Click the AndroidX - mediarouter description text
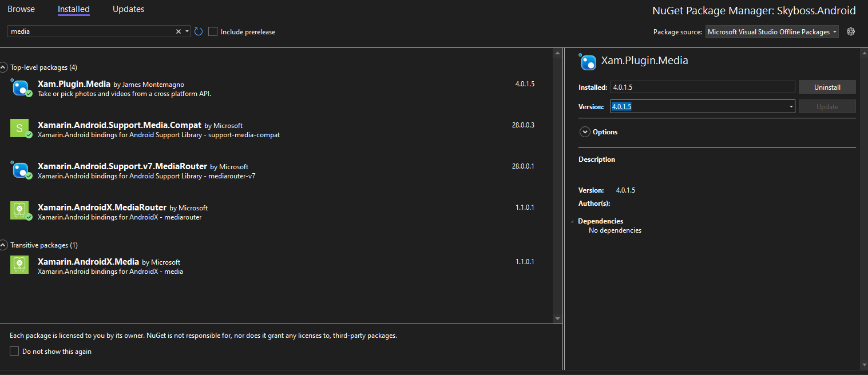Viewport: 868px width, 375px height. tap(120, 217)
